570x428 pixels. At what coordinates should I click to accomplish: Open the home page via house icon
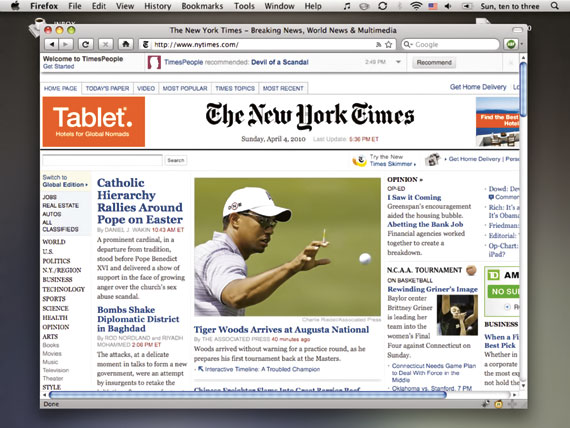[x=126, y=44]
